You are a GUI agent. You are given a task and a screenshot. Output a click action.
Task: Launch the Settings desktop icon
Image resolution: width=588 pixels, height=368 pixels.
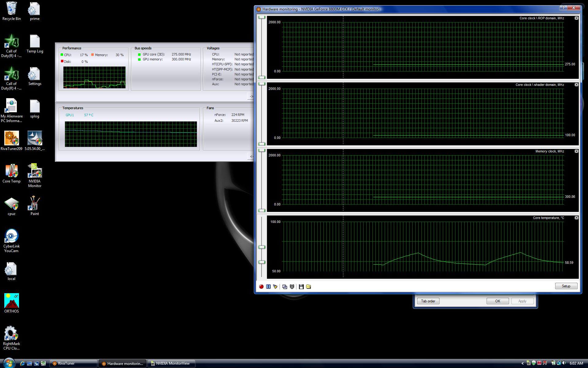[35, 76]
